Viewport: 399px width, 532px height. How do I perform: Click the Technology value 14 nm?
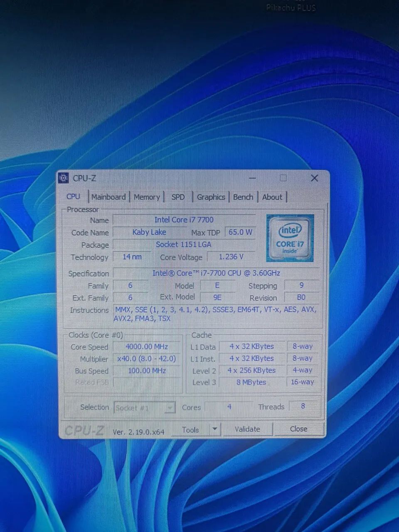click(x=132, y=257)
